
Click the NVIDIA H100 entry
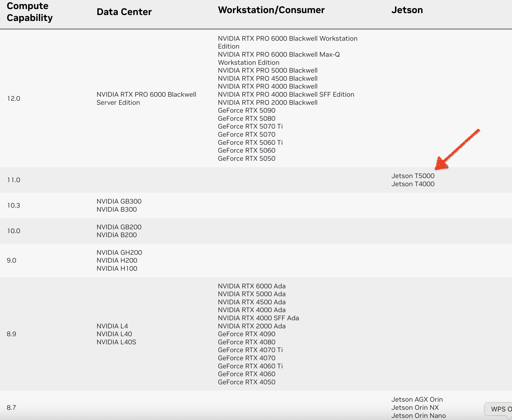117,269
